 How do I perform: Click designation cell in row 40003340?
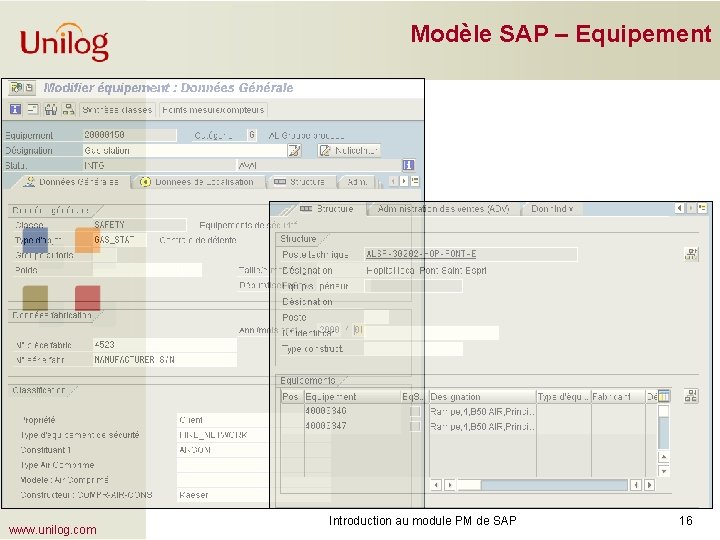point(482,411)
